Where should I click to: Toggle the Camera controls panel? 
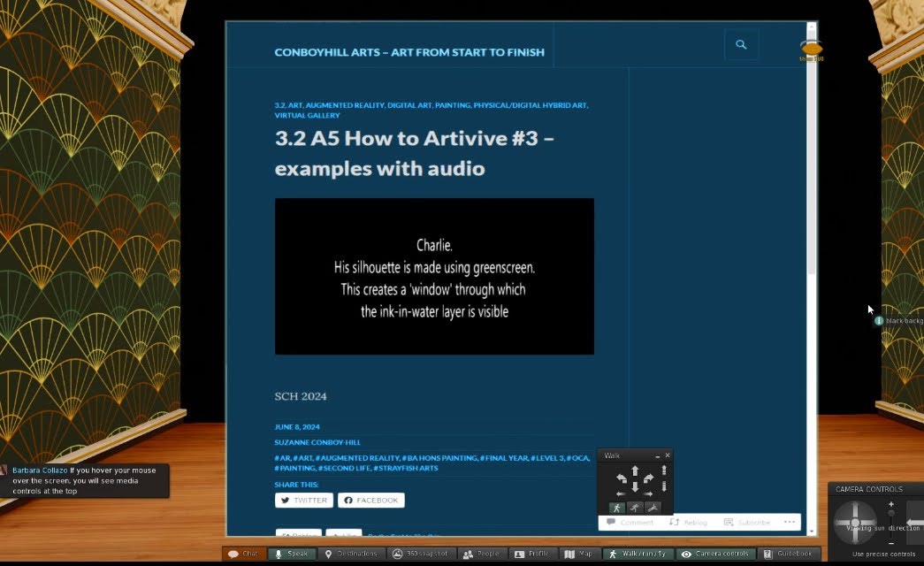click(714, 554)
